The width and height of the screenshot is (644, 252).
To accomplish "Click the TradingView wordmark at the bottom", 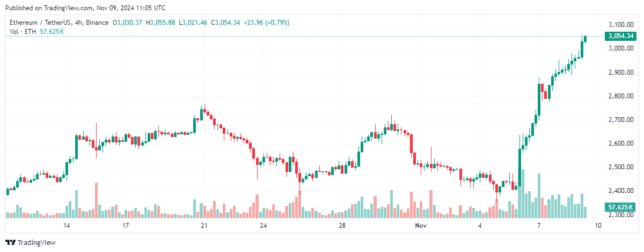I will click(x=36, y=243).
